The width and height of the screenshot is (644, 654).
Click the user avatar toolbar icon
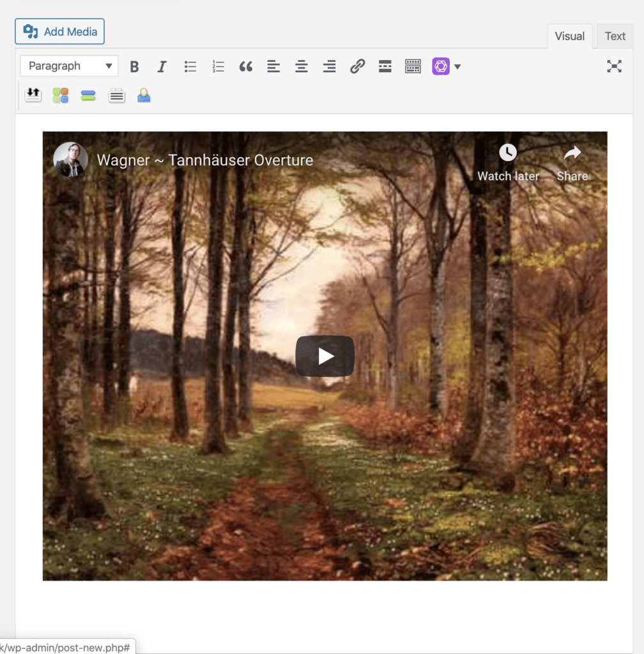[144, 96]
